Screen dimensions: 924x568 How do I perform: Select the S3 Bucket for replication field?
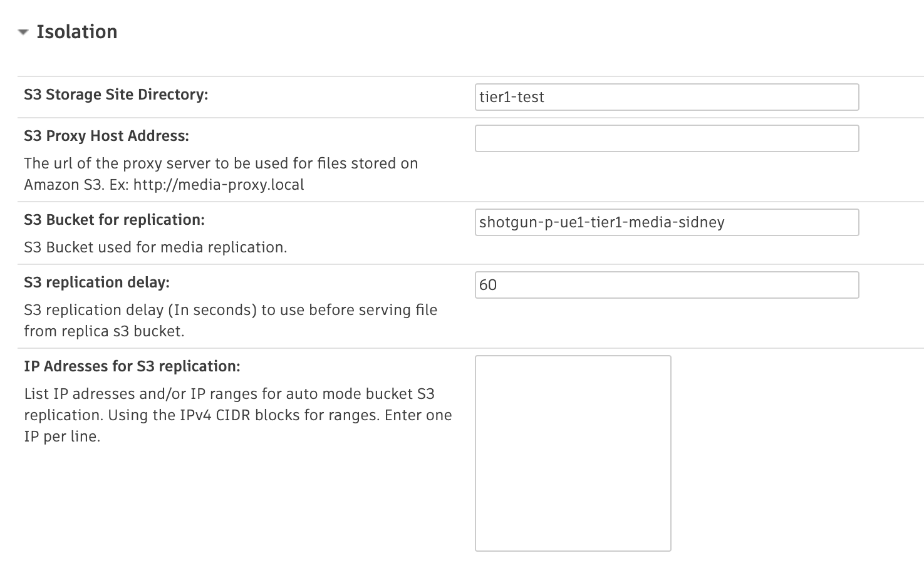point(667,222)
